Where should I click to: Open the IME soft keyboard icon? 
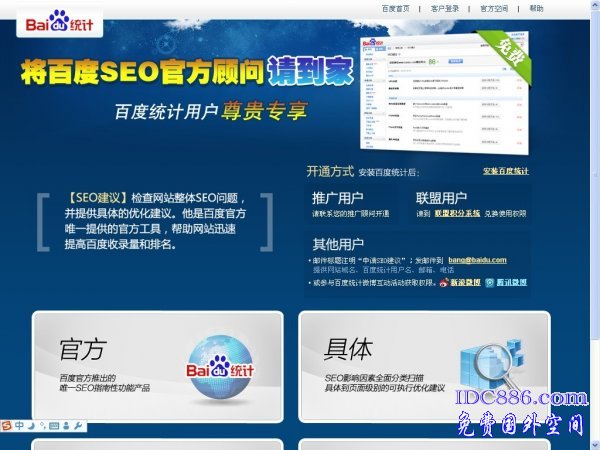(54, 426)
